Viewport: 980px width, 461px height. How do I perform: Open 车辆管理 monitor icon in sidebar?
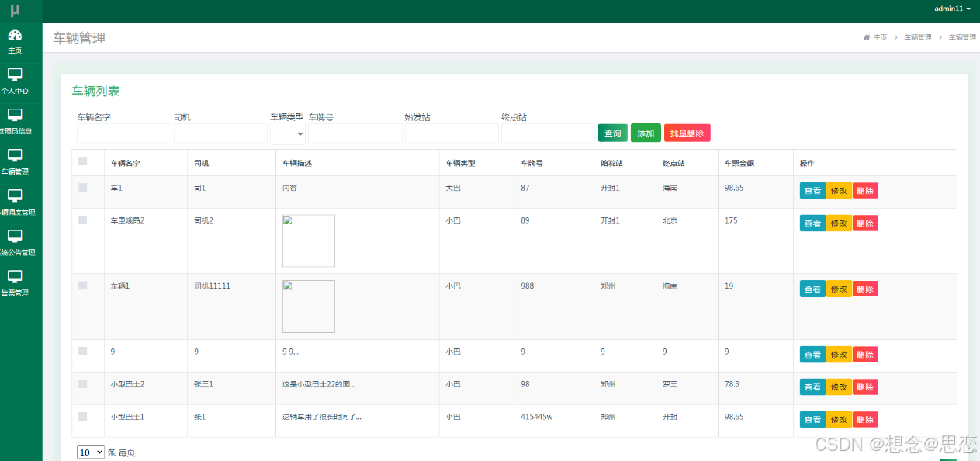click(x=15, y=155)
